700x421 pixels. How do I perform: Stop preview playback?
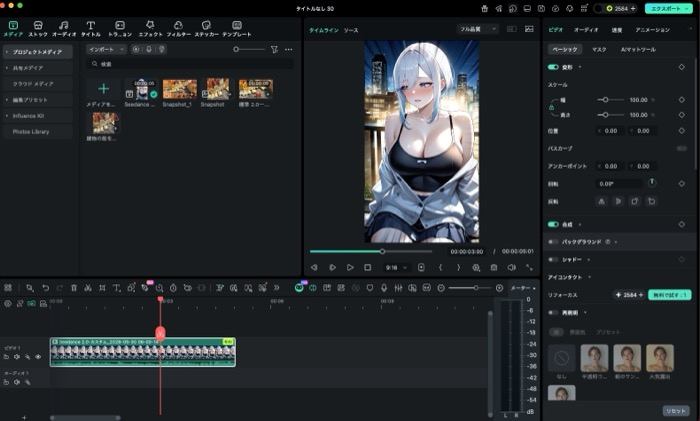coord(367,267)
